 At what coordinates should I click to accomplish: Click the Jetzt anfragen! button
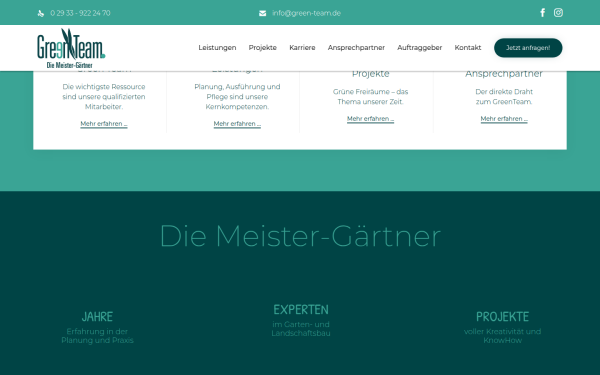[x=528, y=48]
